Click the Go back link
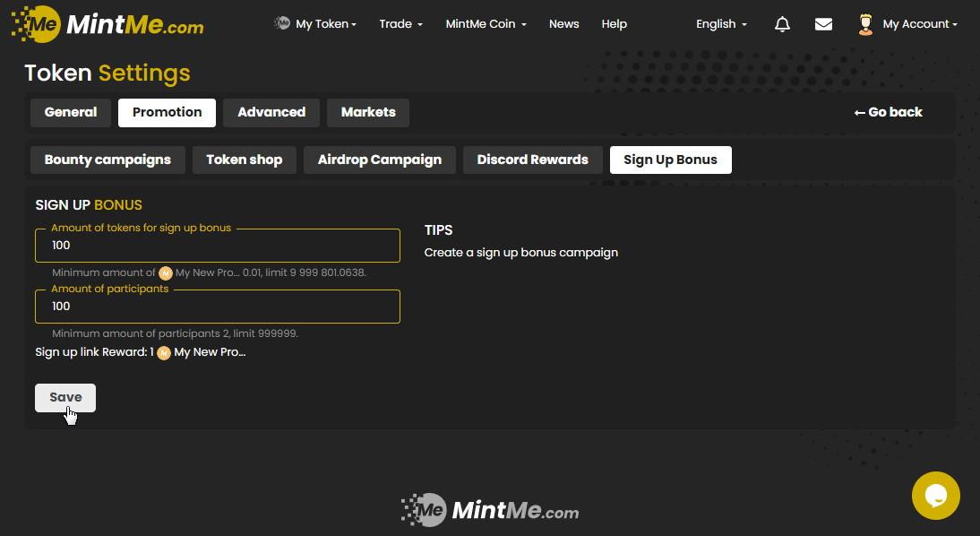 pyautogui.click(x=888, y=112)
